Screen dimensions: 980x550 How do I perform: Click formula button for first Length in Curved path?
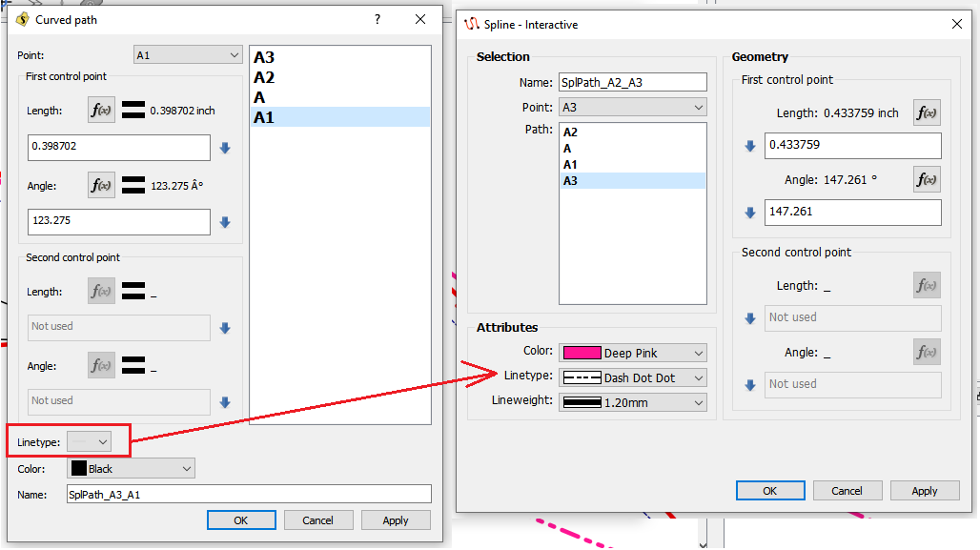[101, 111]
